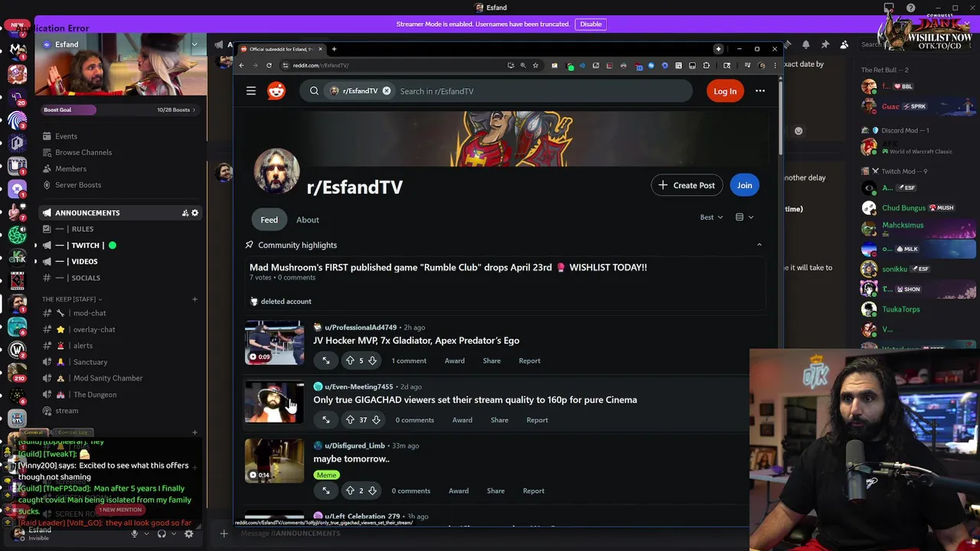Open the Reddit hamburger navigation menu
This screenshot has height=551, width=980.
coord(250,91)
